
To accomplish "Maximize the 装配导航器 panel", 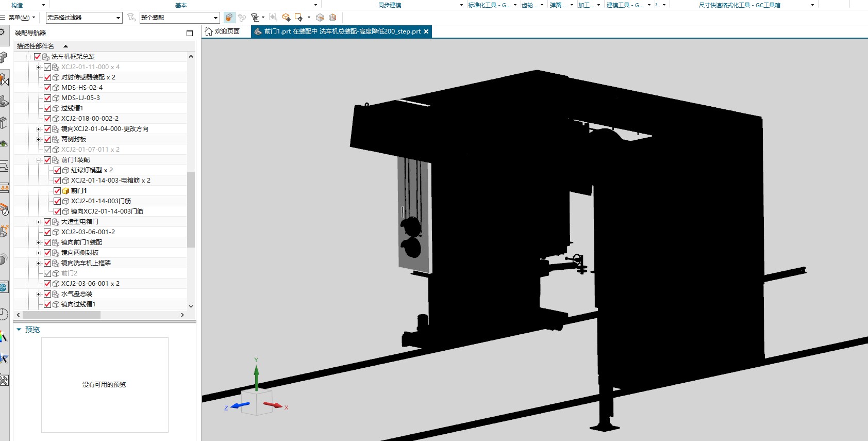I will coord(190,33).
